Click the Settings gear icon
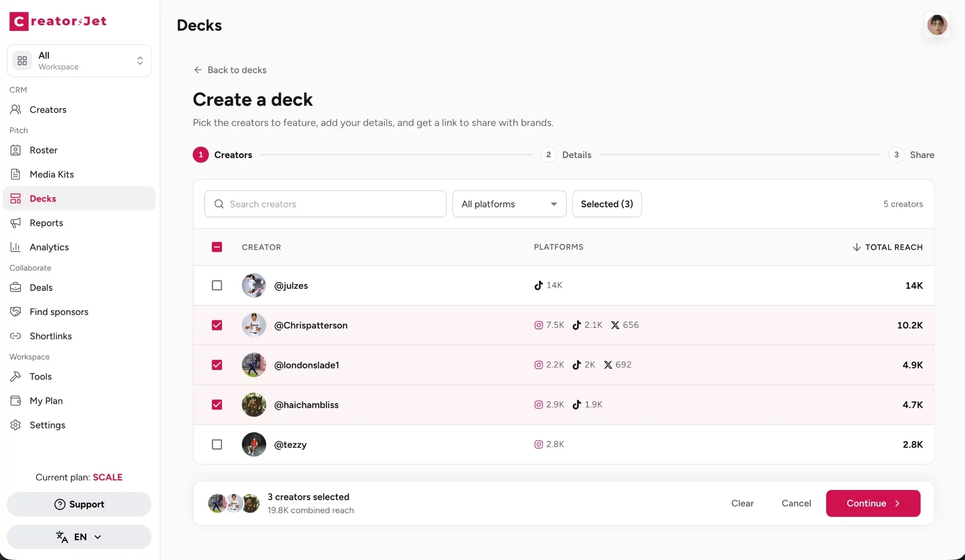Viewport: 965px width, 560px height. 15,425
